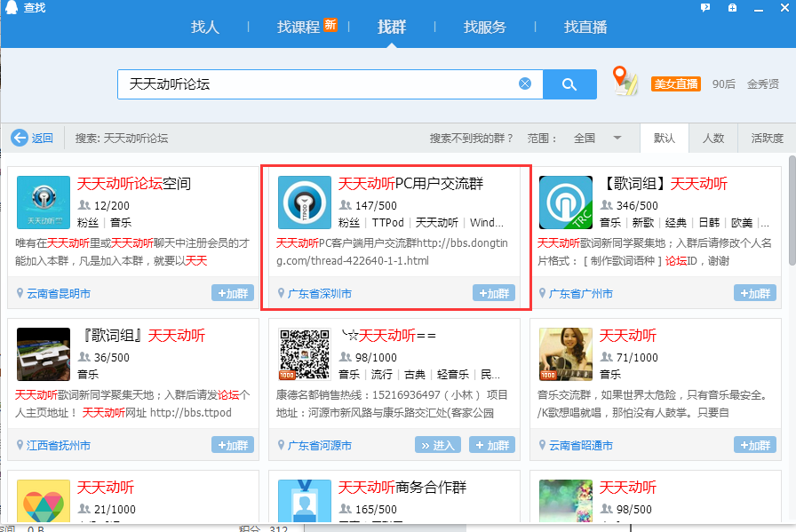Click location pin icon beside 云南省昭通市
The image size is (796, 532).
click(542, 445)
